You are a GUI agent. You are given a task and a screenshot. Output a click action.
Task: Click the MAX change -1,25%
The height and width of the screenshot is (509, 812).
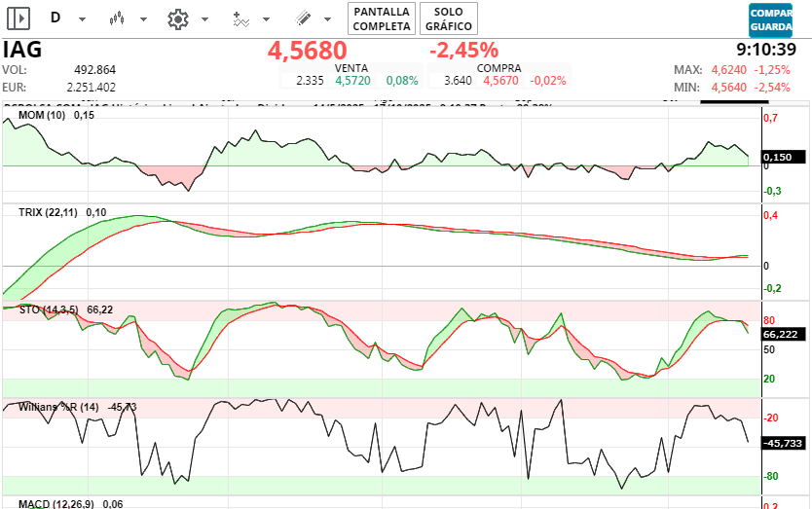772,70
